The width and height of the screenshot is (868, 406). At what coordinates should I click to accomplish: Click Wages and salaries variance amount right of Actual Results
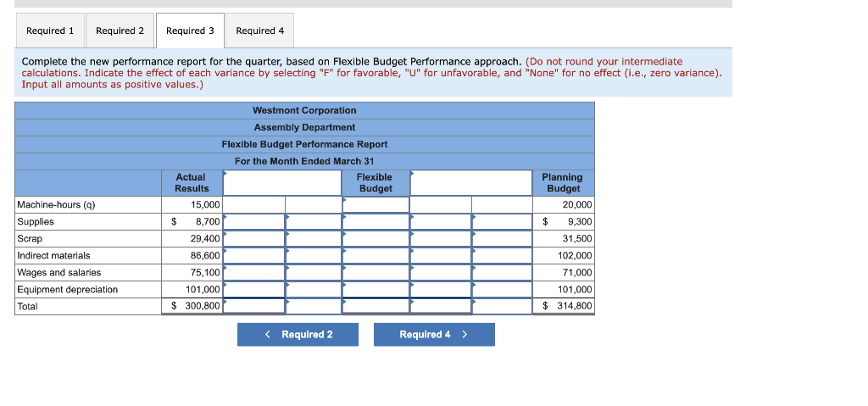[254, 273]
